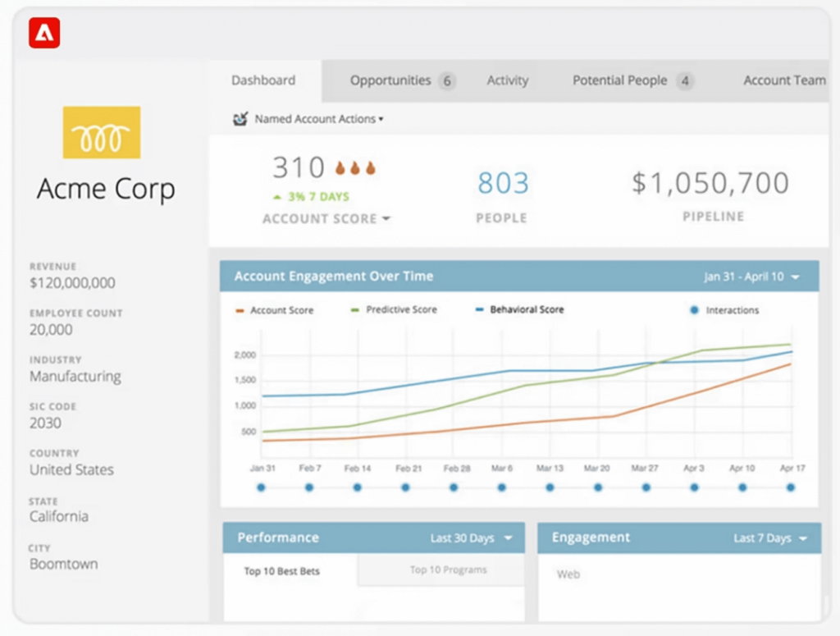Click the SIC code 2030

[46, 423]
